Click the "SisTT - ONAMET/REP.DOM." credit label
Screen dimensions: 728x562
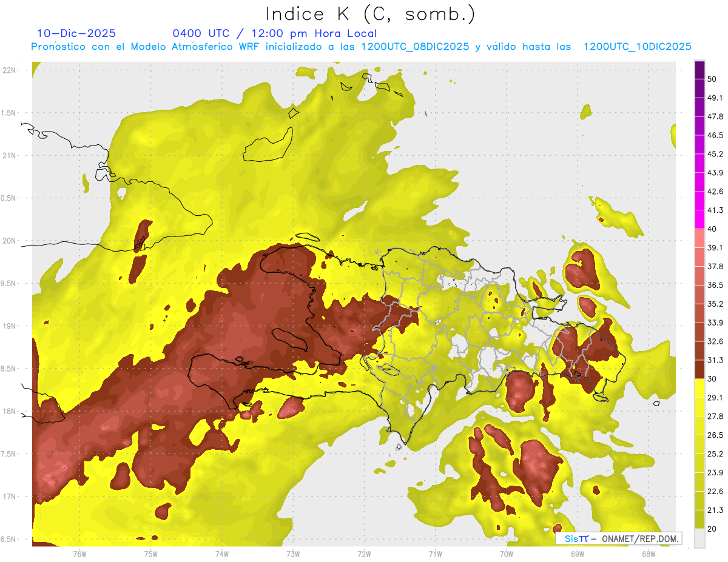[619, 538]
